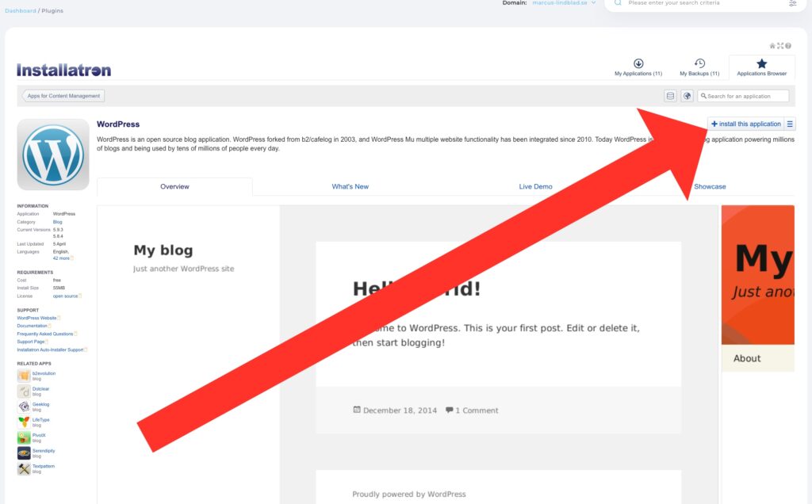Screen dimensions: 812x504
Task: Click the 42 more languages link
Action: click(x=61, y=258)
